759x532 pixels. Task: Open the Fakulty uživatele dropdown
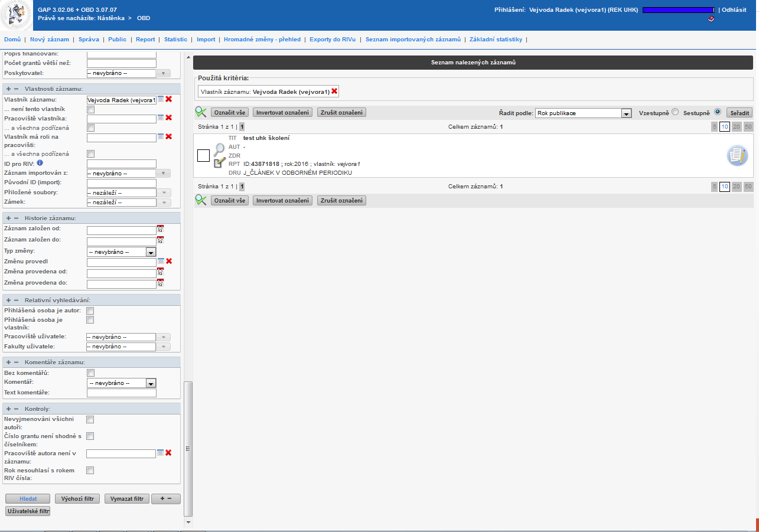(129, 347)
